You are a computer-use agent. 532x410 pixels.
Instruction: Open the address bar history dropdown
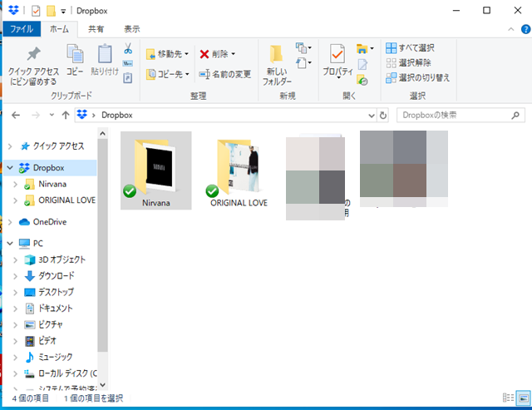372,116
